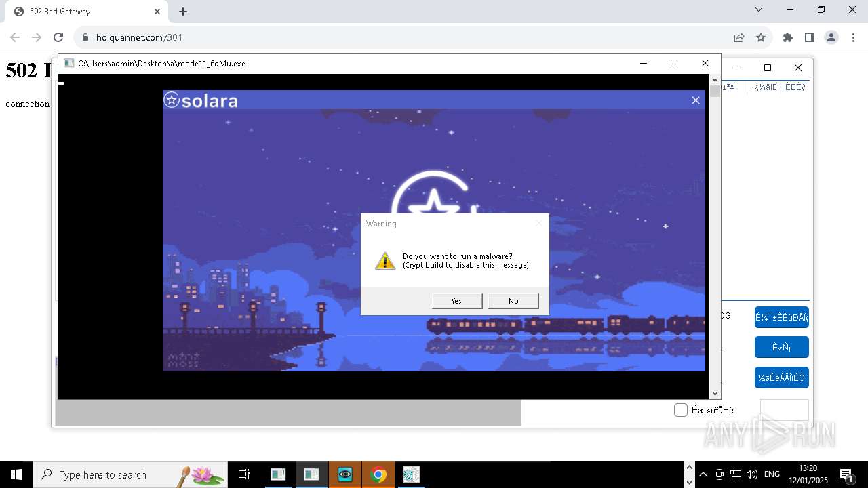Maximize the mode11_6dMu.exe console window
The height and width of the screenshot is (488, 868).
(674, 63)
